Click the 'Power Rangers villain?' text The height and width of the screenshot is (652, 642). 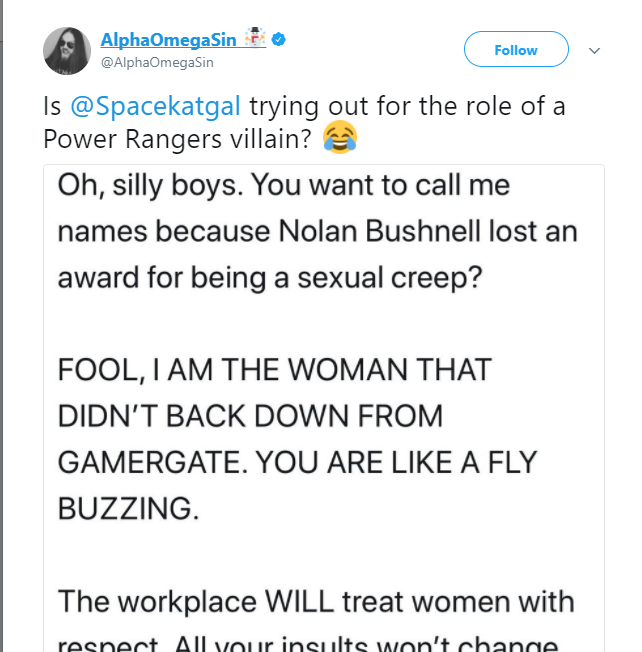(177, 139)
